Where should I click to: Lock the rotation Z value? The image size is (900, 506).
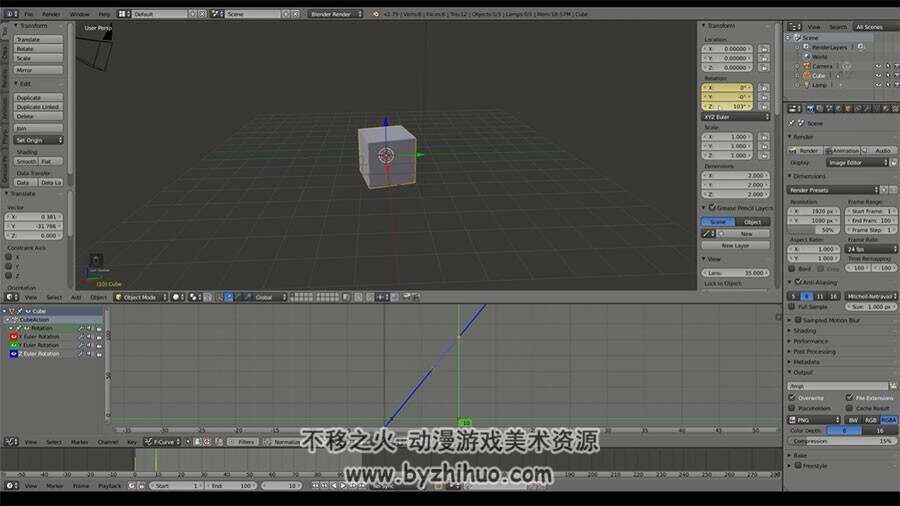(763, 107)
